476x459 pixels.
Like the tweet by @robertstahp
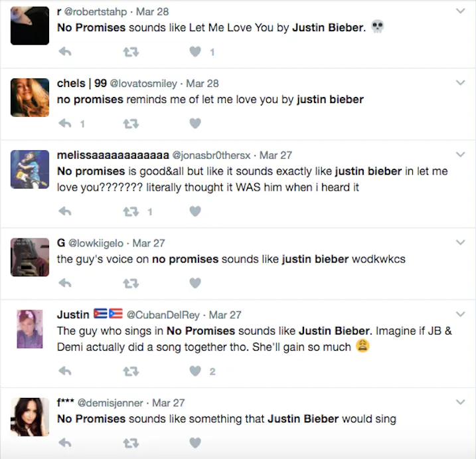[x=195, y=51]
